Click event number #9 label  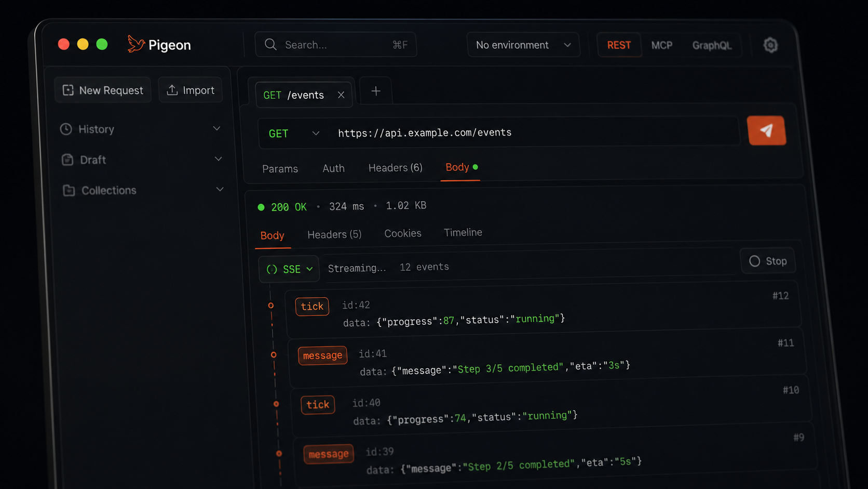[x=799, y=438]
